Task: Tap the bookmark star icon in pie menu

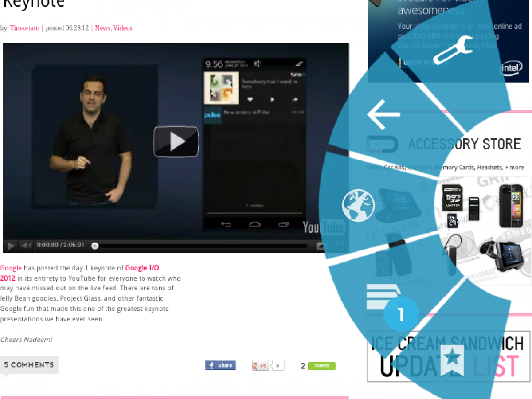Action: pyautogui.click(x=452, y=360)
